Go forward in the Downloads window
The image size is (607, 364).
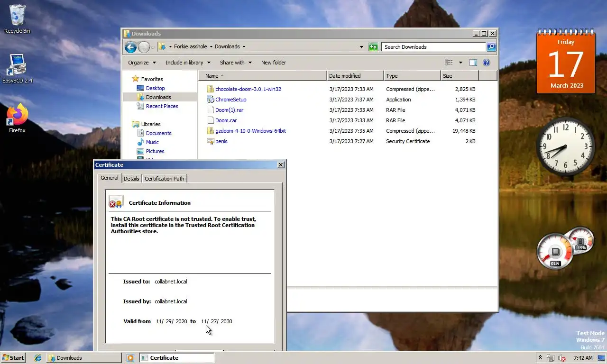[144, 47]
